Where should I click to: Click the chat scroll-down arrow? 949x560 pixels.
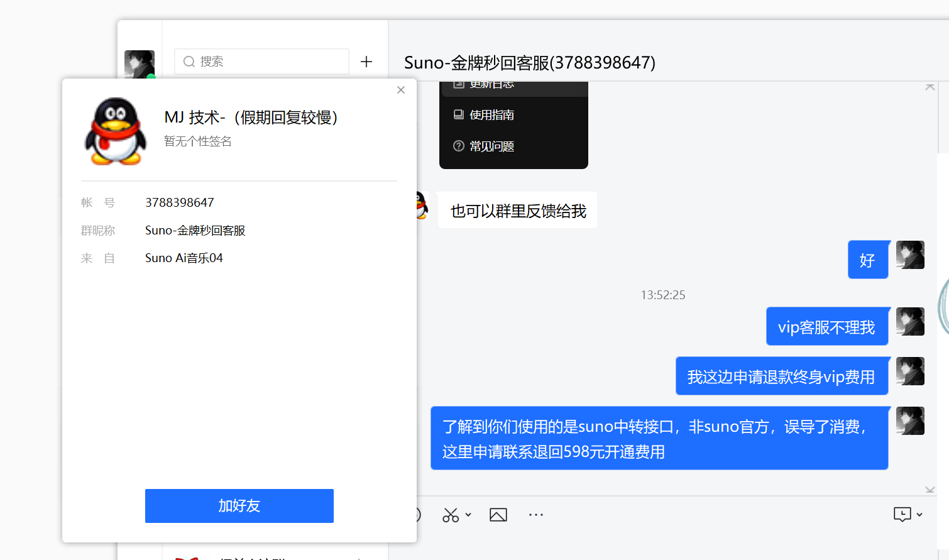pos(930,490)
